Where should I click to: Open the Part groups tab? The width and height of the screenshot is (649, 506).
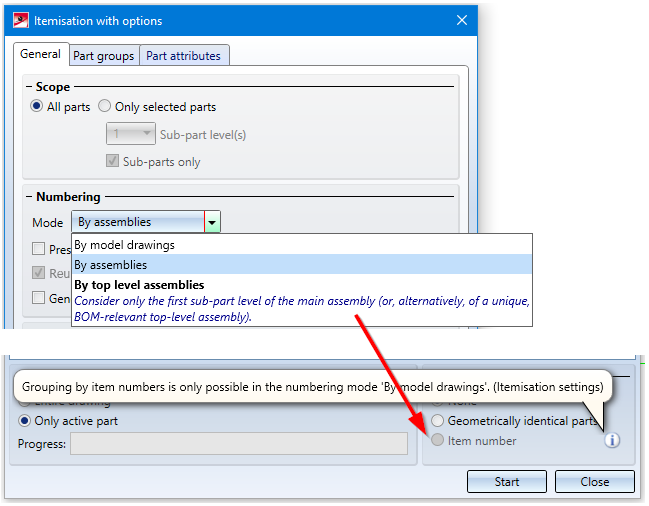click(x=104, y=55)
